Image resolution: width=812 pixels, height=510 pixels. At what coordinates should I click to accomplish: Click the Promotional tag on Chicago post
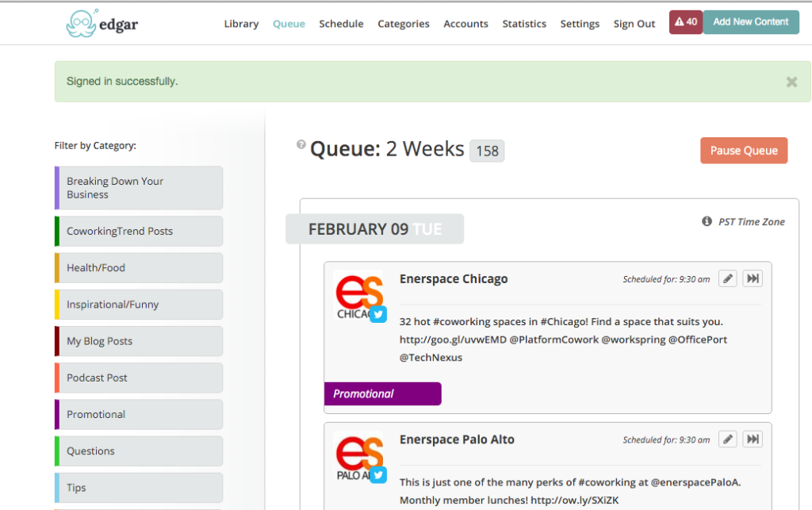383,393
